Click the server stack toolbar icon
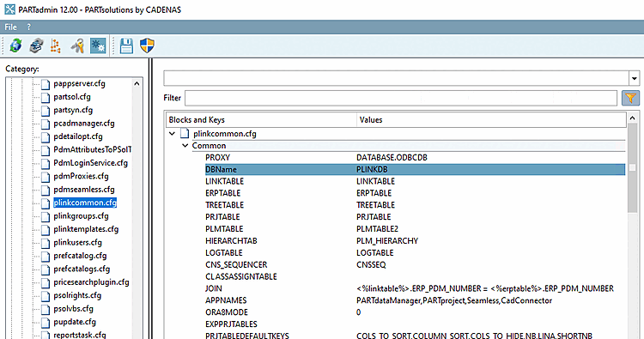This screenshot has height=339, width=644. click(37, 45)
